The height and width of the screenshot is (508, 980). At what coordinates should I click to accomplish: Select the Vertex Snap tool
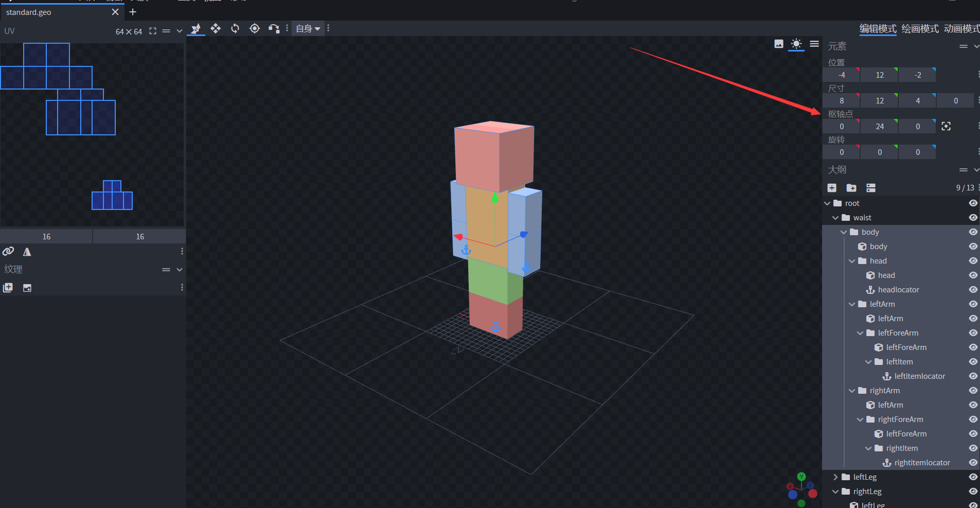click(274, 29)
